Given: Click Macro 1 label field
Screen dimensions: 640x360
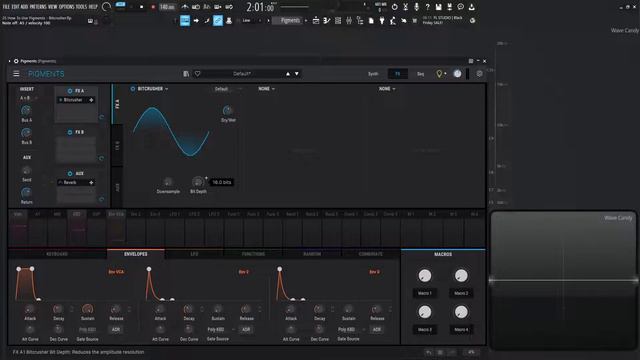Looking at the screenshot, I should pos(424,293).
